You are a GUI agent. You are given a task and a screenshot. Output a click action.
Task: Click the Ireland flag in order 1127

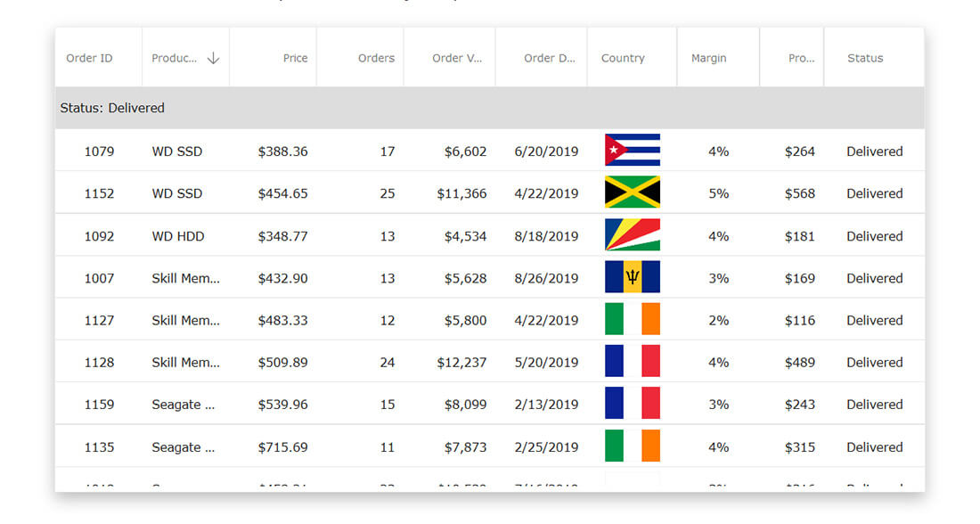point(632,319)
